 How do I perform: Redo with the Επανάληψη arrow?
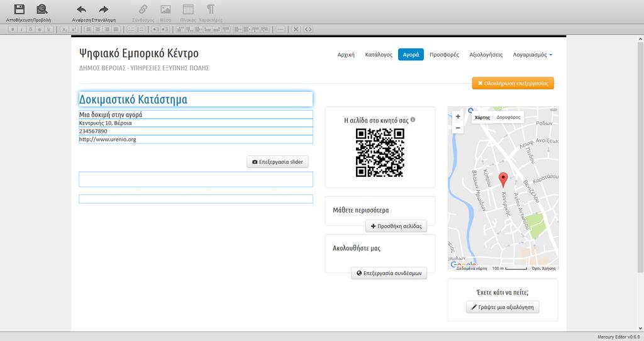coord(104,9)
